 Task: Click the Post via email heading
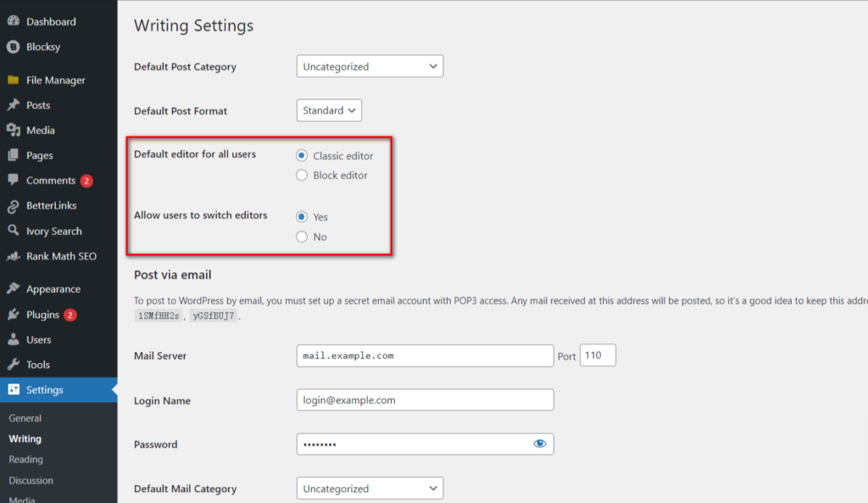[173, 275]
